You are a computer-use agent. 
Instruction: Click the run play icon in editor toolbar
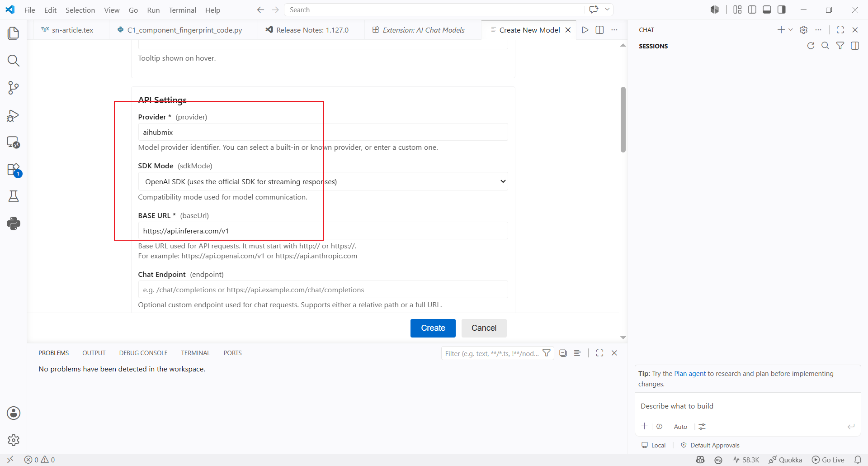pos(585,30)
